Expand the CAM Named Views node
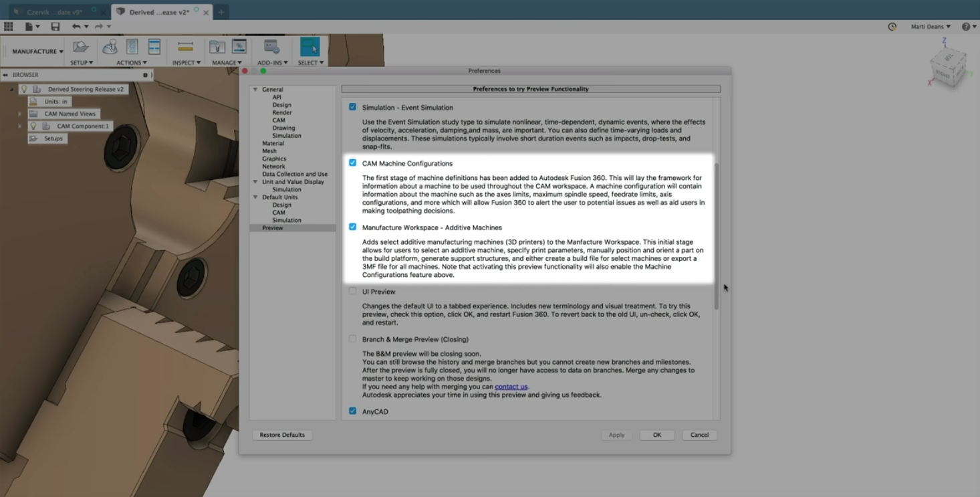 point(19,114)
